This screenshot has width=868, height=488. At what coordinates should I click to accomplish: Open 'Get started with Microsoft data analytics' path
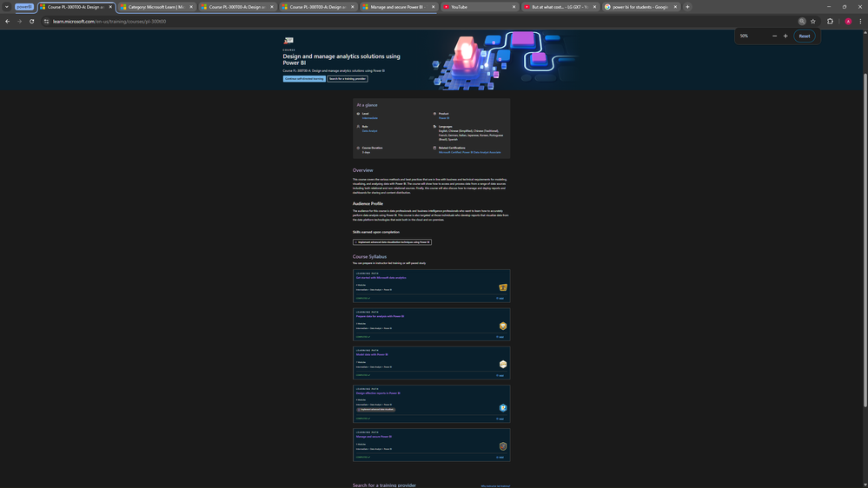(381, 278)
